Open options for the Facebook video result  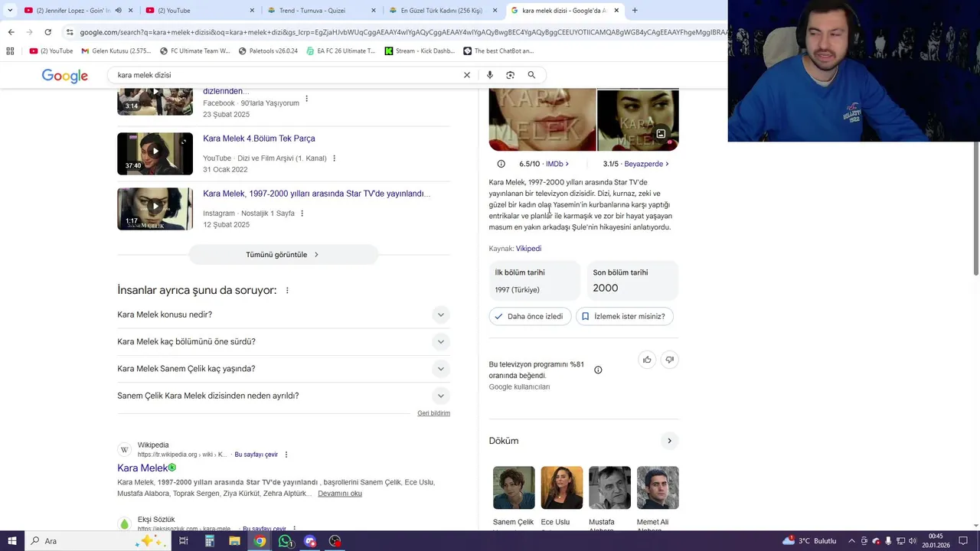coord(307,99)
